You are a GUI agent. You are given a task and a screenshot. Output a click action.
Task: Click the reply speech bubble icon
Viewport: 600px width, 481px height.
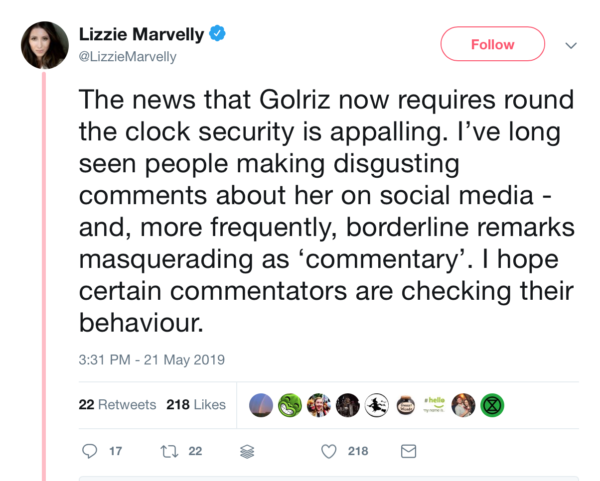pyautogui.click(x=88, y=451)
